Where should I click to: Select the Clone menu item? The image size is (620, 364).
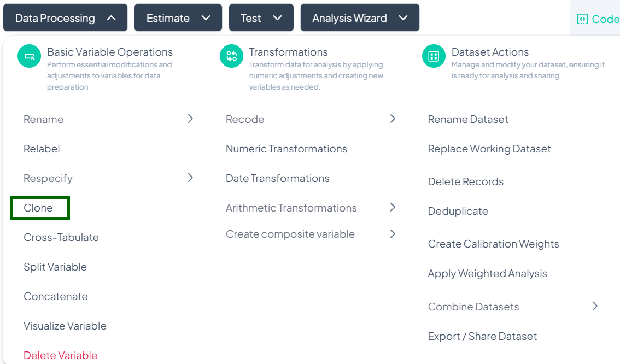38,208
